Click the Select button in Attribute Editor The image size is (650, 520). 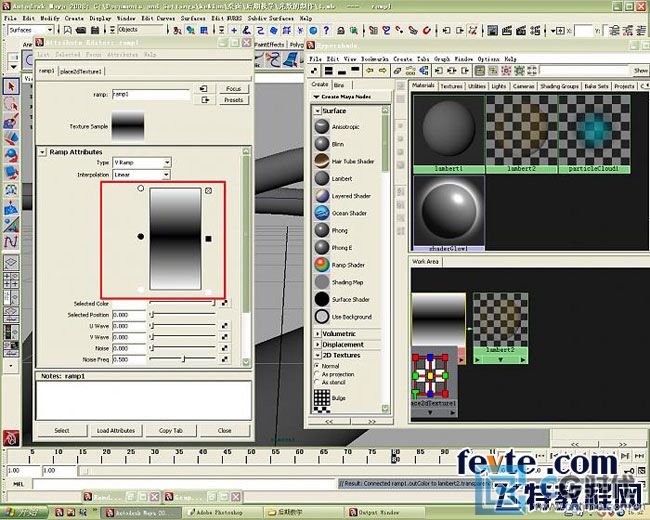[x=62, y=430]
